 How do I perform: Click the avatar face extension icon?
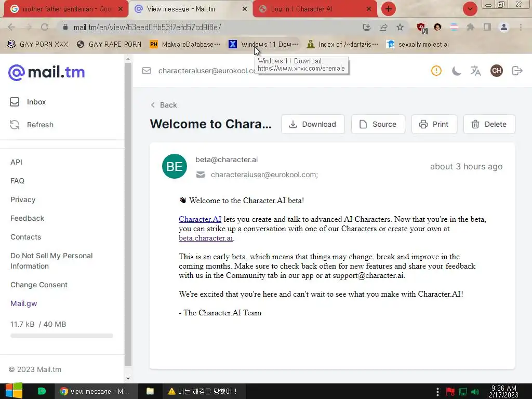click(x=437, y=27)
